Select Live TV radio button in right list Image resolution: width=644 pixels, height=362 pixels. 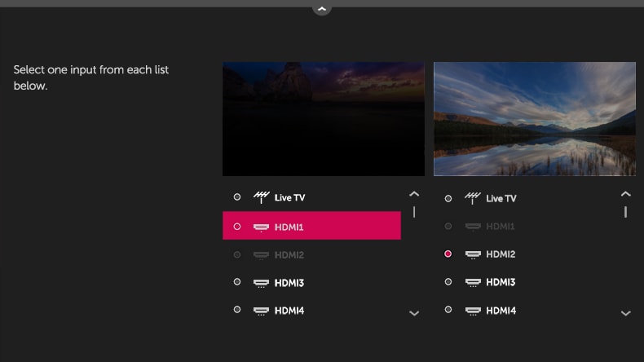pyautogui.click(x=448, y=198)
